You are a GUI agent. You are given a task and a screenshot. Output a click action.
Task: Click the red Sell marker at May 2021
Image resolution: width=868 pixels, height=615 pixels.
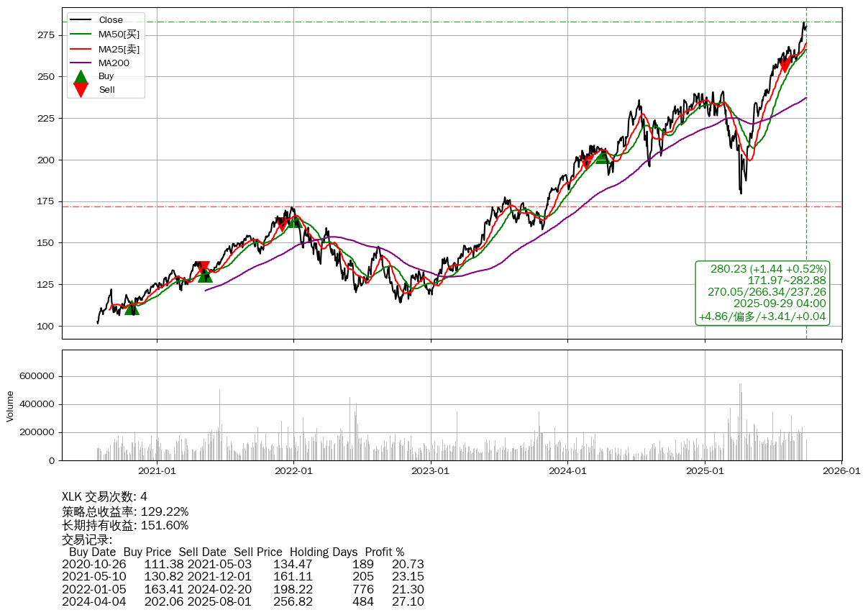[204, 268]
